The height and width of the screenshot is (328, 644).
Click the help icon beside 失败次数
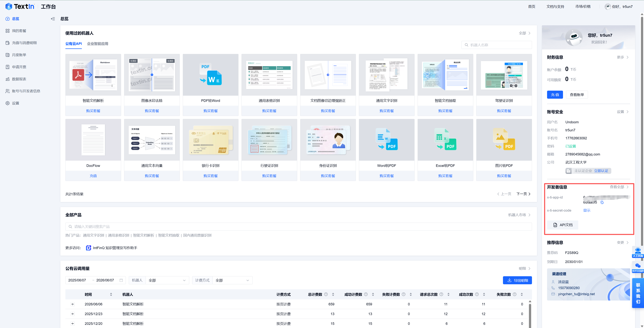click(x=515, y=294)
